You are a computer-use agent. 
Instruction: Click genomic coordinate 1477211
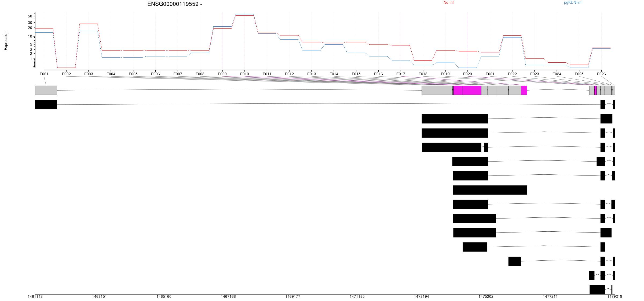550,297
